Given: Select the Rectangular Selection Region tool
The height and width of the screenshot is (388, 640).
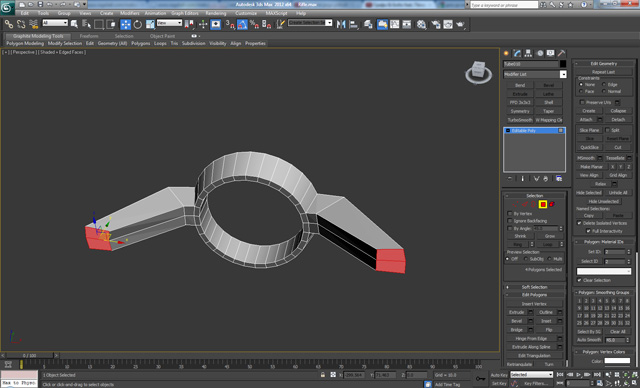Looking at the screenshot, I should click(x=99, y=24).
